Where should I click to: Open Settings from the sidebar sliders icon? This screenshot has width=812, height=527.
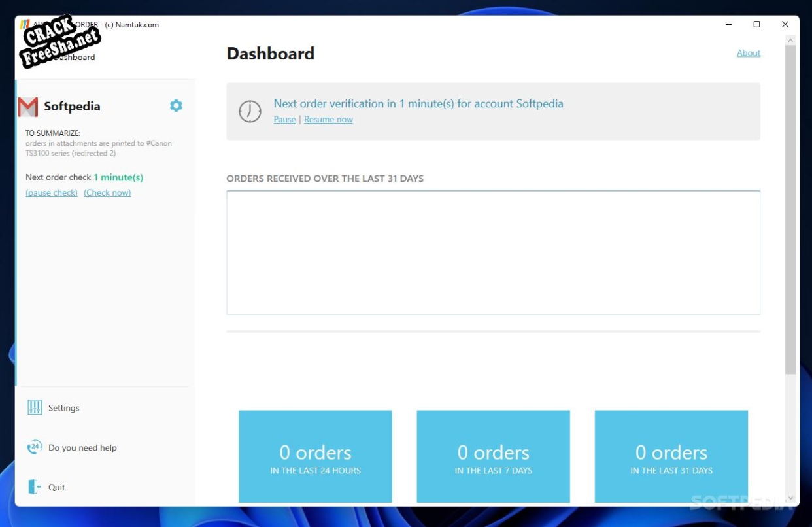[x=35, y=408]
